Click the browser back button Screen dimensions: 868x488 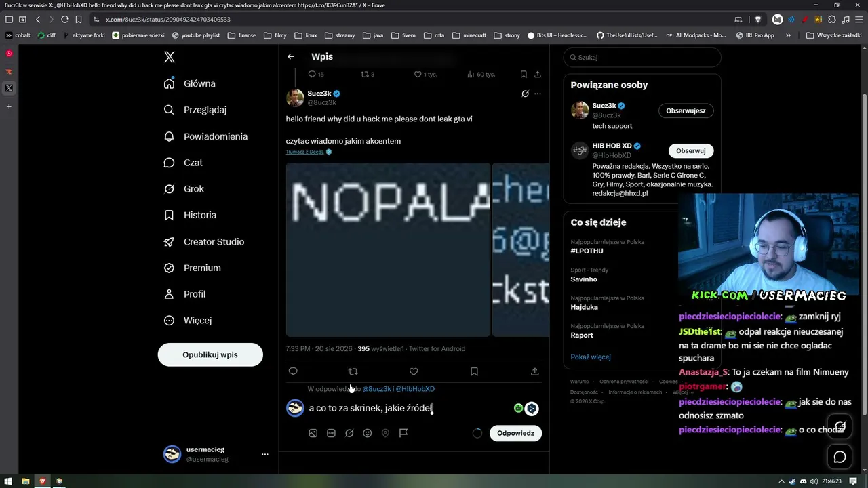tap(38, 20)
